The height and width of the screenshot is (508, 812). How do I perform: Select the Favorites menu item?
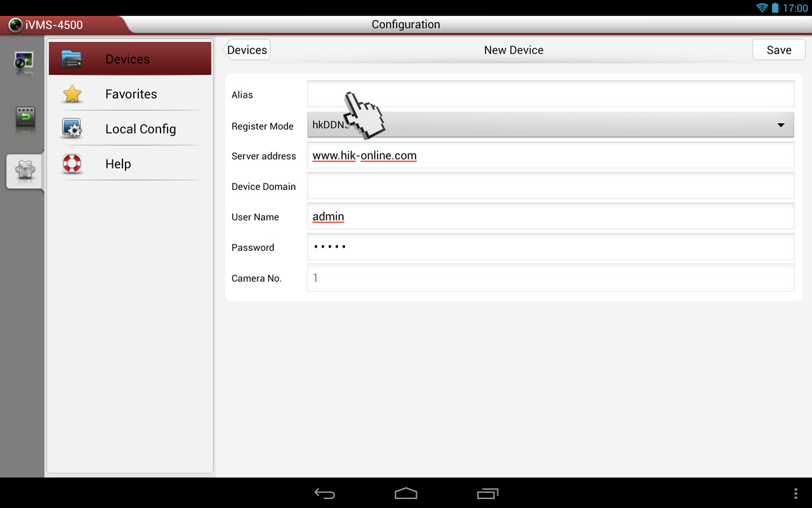130,94
